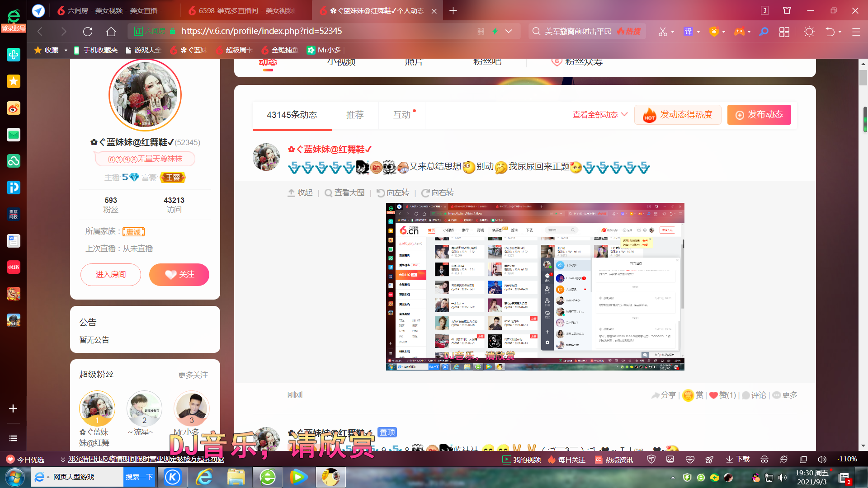Open the 唐诚 family badge link

pos(133,232)
